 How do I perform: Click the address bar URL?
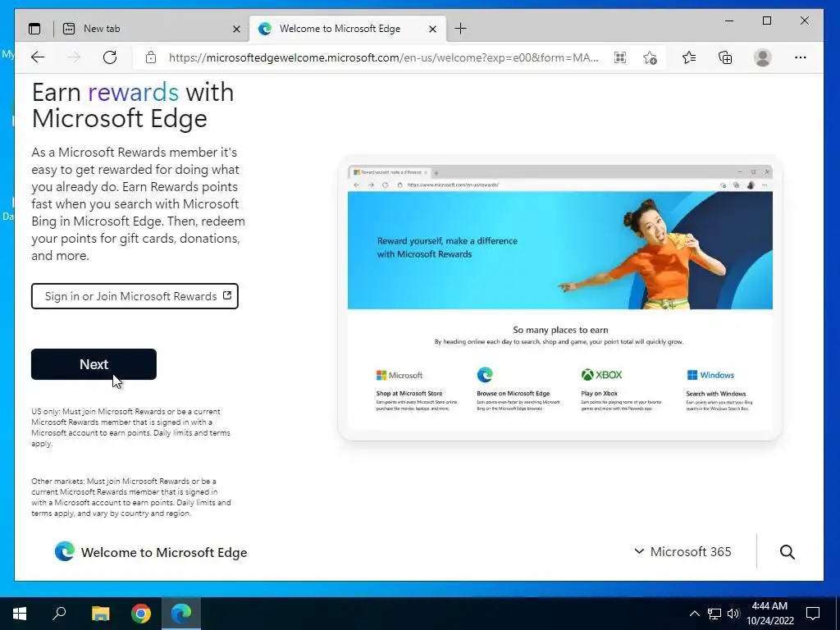[x=384, y=57]
